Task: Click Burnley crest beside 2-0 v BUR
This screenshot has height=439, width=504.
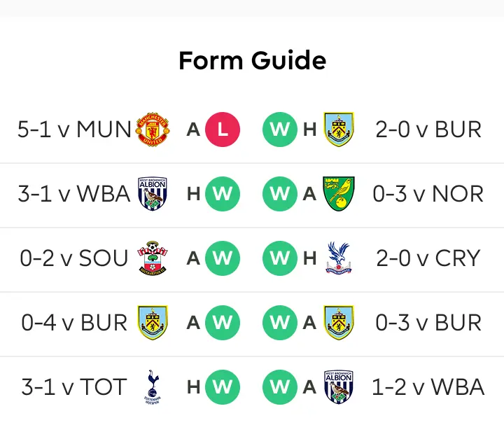Action: click(339, 130)
